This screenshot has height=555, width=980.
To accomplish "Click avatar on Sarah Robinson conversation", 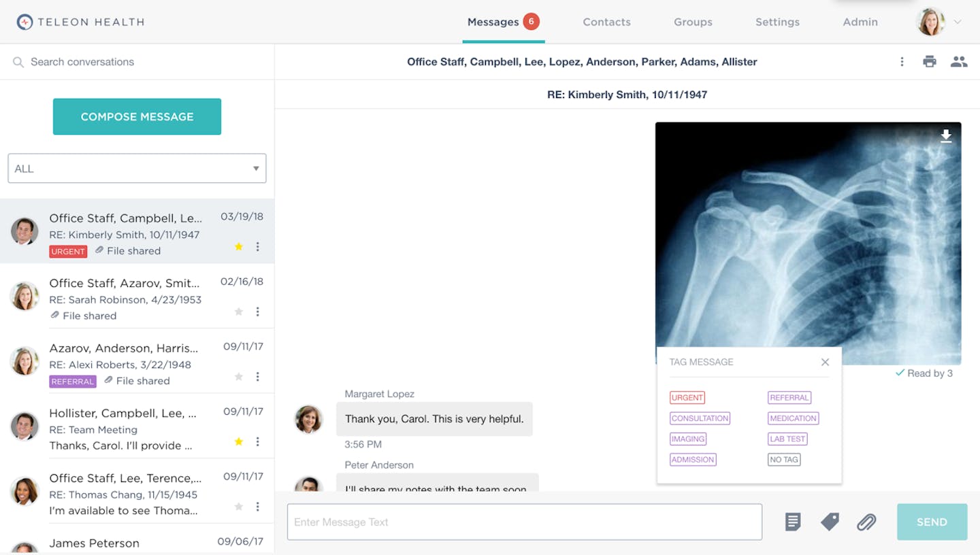I will pyautogui.click(x=24, y=297).
